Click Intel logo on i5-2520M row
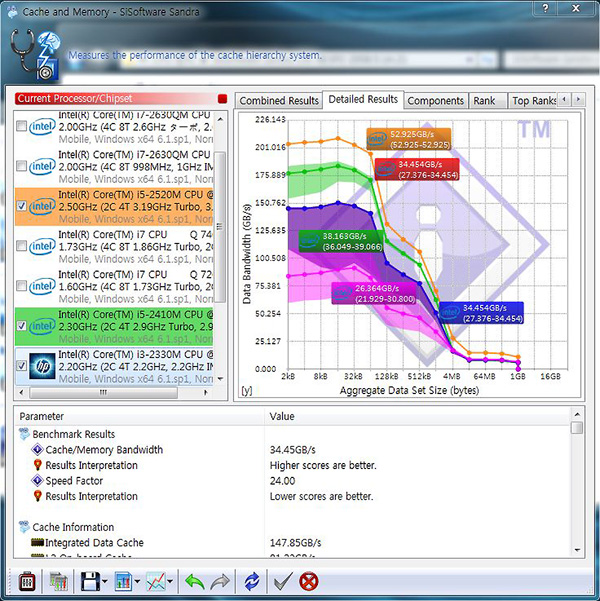 (x=42, y=206)
